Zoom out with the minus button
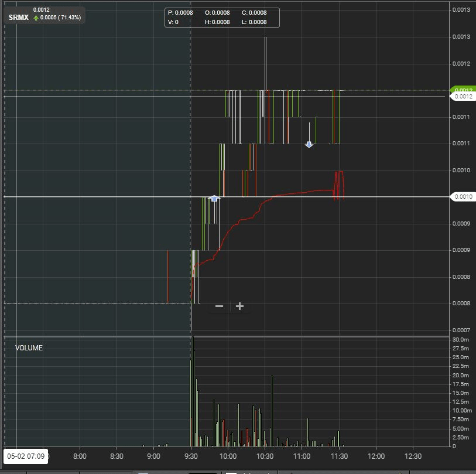Screen dimensions: 476x474 click(219, 306)
